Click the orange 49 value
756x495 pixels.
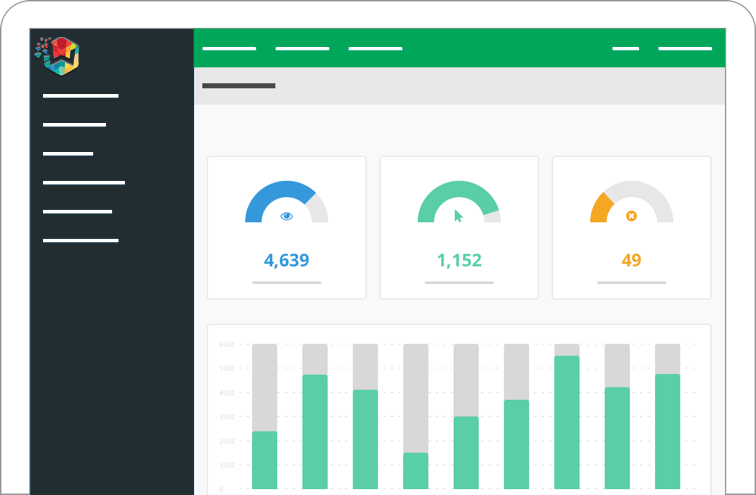pos(631,260)
